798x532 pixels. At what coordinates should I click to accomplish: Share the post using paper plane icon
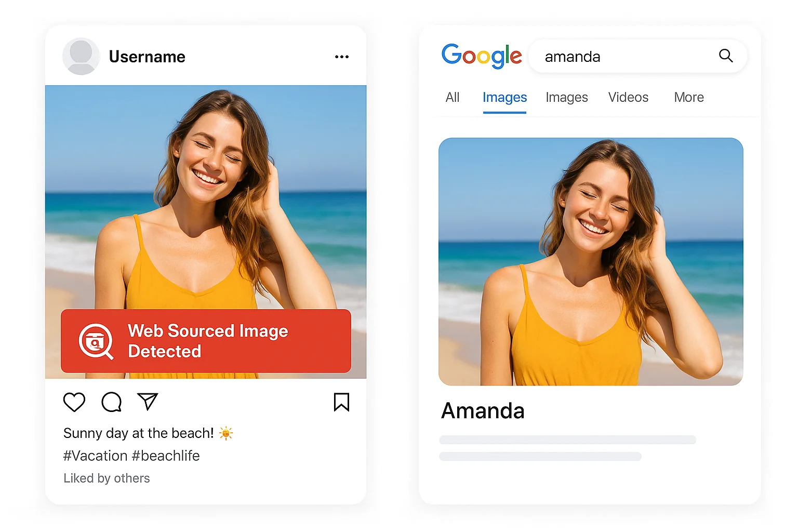pos(148,402)
